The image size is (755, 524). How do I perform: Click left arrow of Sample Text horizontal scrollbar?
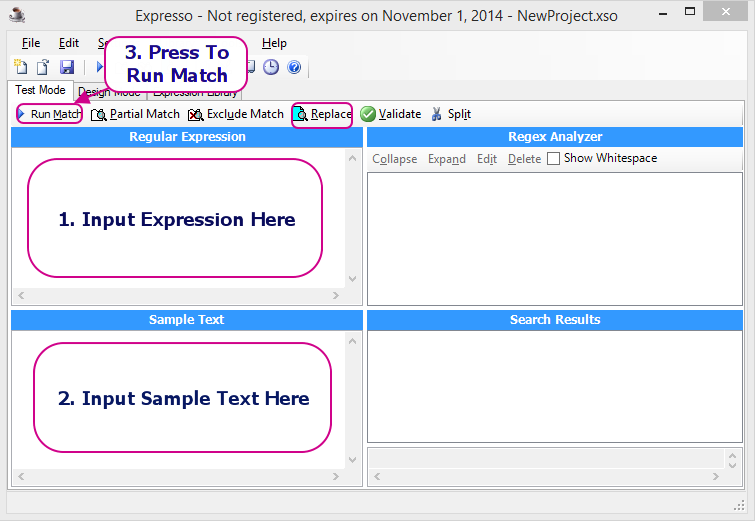pos(21,476)
